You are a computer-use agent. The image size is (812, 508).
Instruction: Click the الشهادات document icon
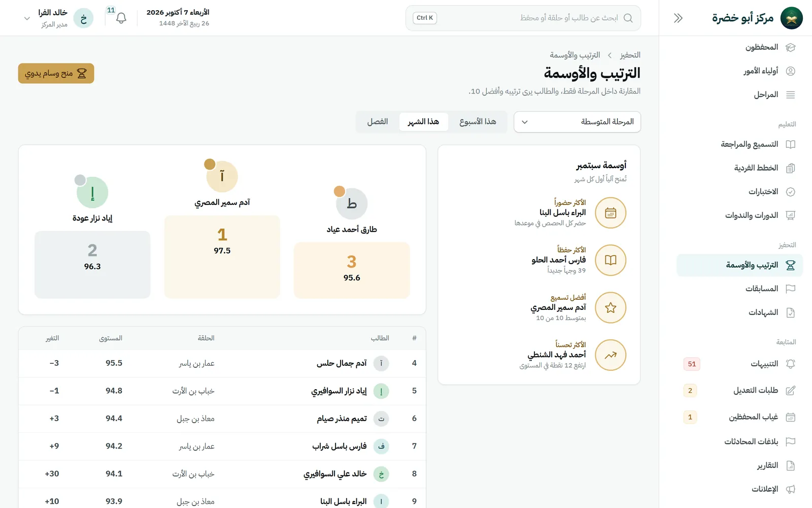[x=790, y=312]
